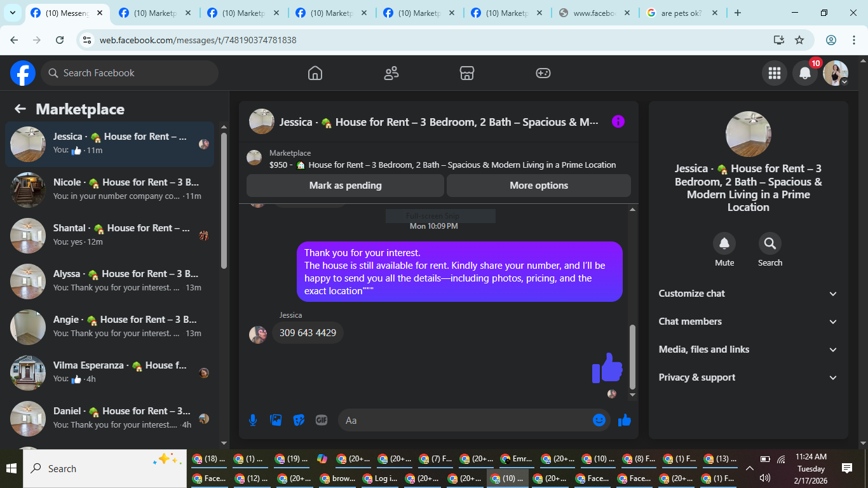Expand Chat members section
Screen dimensions: 868x488
coord(749,322)
